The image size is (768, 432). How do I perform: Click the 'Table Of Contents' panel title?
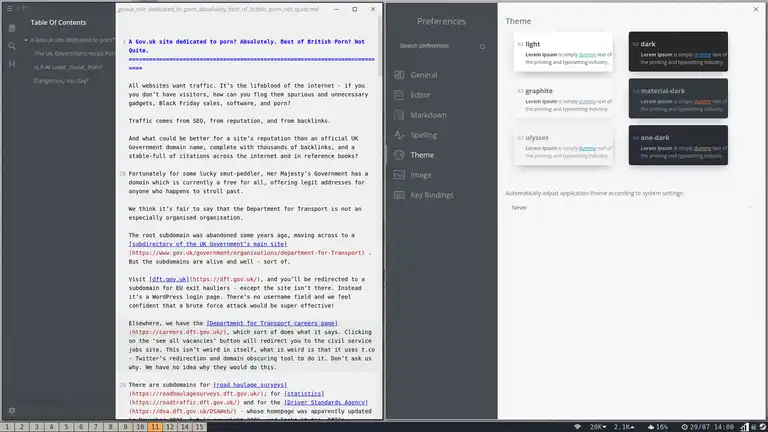(58, 23)
